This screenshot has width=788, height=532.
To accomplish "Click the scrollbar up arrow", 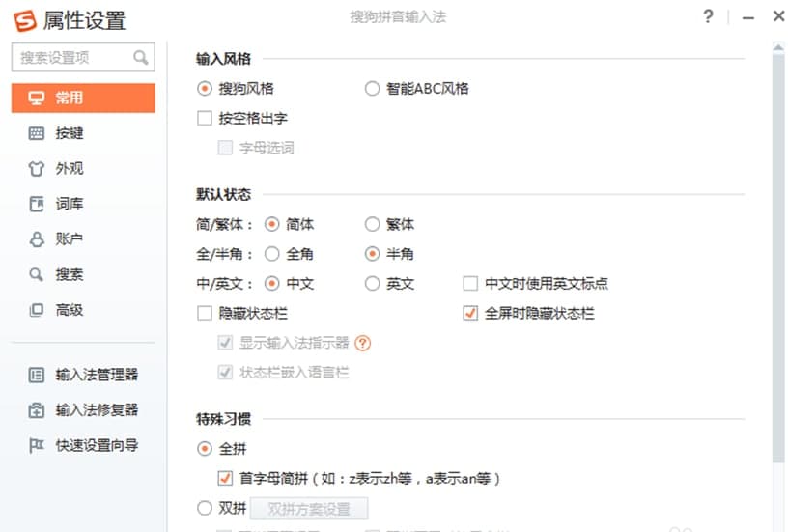I will (x=778, y=47).
